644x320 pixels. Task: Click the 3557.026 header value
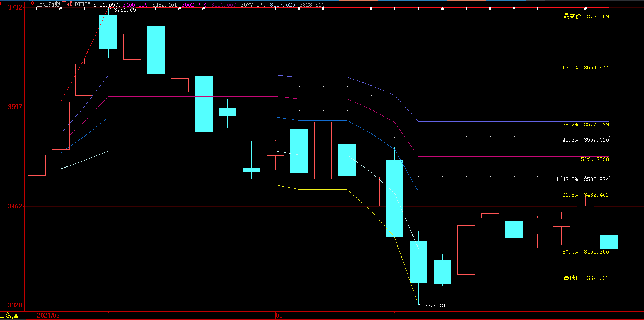tap(283, 5)
